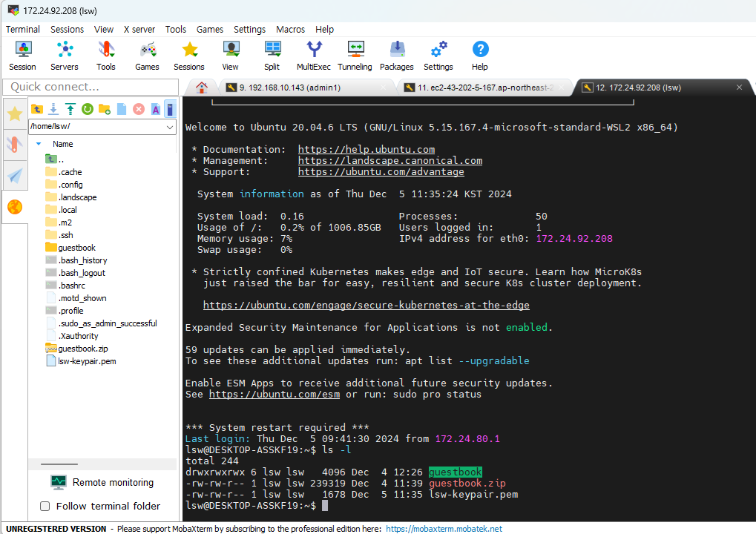Viewport: 756px width, 534px height.
Task: Open the Macros menu
Action: (x=290, y=30)
